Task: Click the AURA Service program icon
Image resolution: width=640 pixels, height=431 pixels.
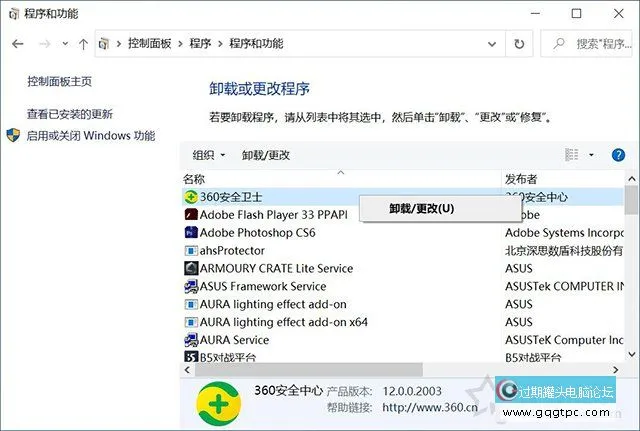Action: click(x=191, y=340)
